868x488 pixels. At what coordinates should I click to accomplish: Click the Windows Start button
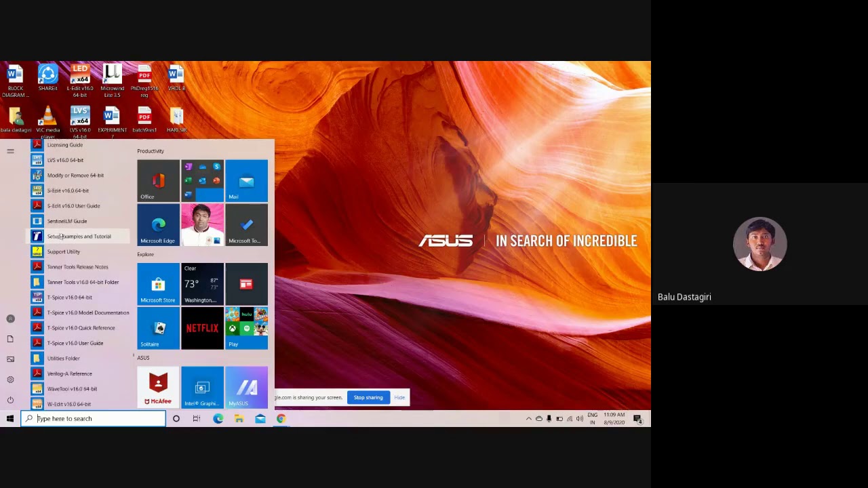[10, 419]
